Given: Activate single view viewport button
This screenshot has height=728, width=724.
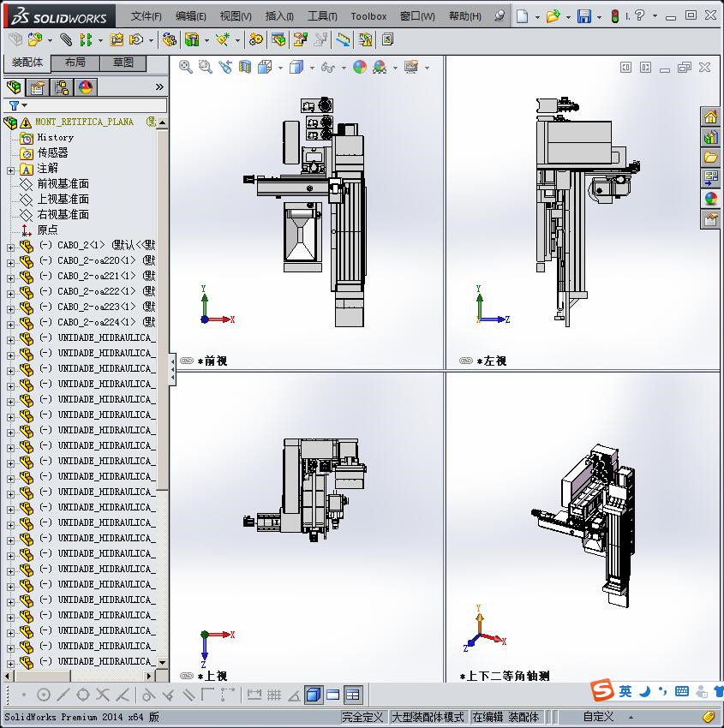Looking at the screenshot, I should (x=314, y=695).
